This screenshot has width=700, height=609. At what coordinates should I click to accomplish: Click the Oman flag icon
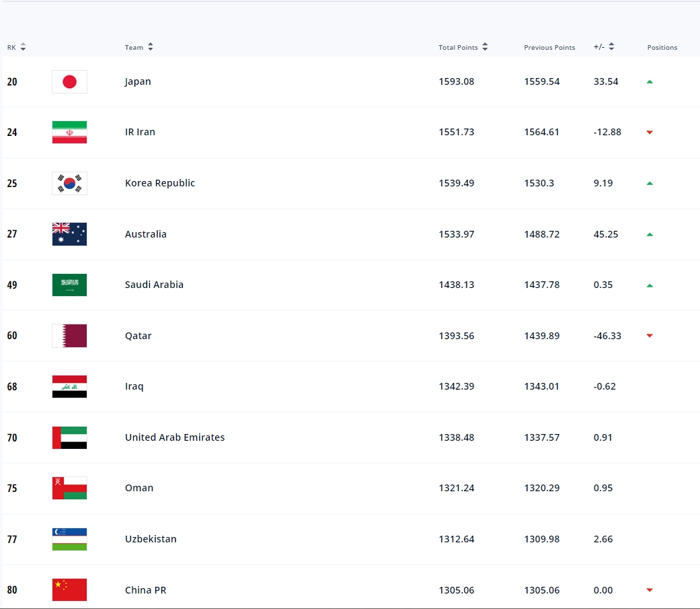69,488
